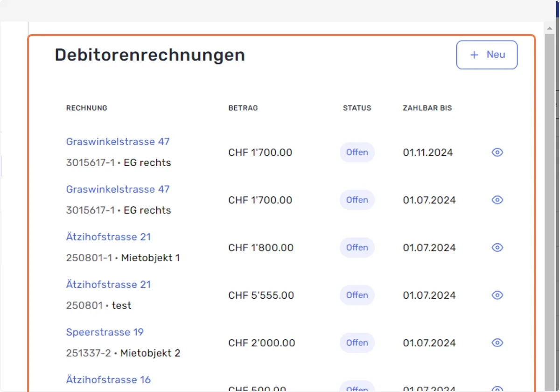Click the BETRAG column header

click(243, 108)
